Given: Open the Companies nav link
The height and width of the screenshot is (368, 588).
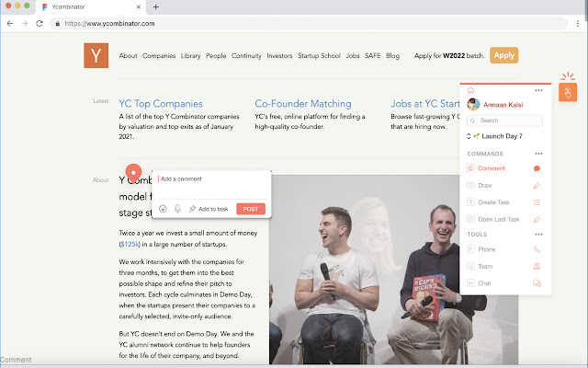Looking at the screenshot, I should click(x=159, y=55).
